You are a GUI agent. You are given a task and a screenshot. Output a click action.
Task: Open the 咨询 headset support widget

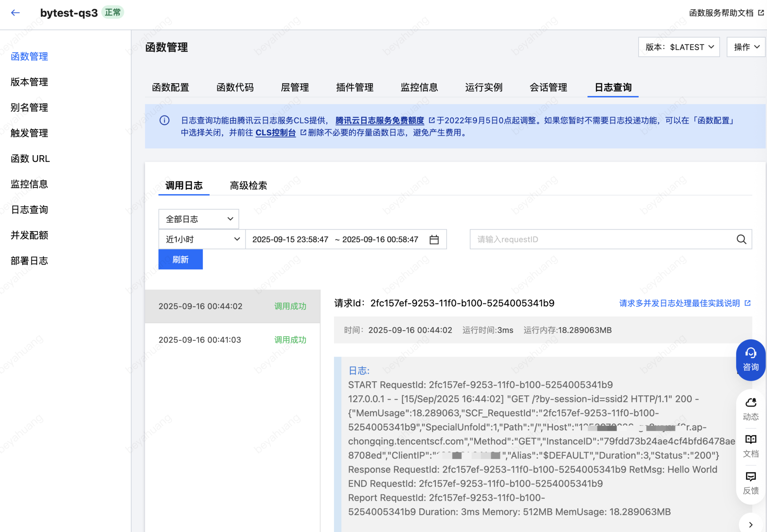click(x=750, y=360)
